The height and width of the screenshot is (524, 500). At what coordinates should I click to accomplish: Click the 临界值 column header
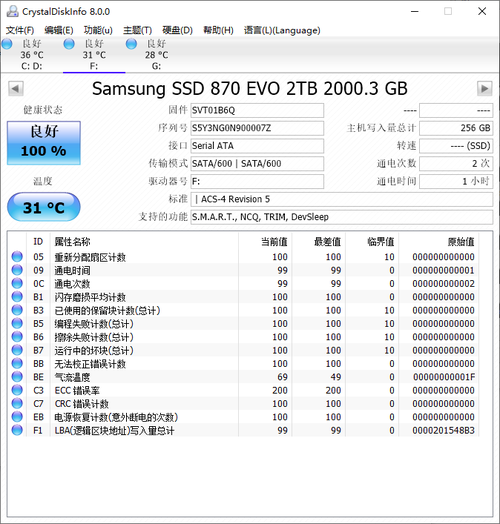372,241
